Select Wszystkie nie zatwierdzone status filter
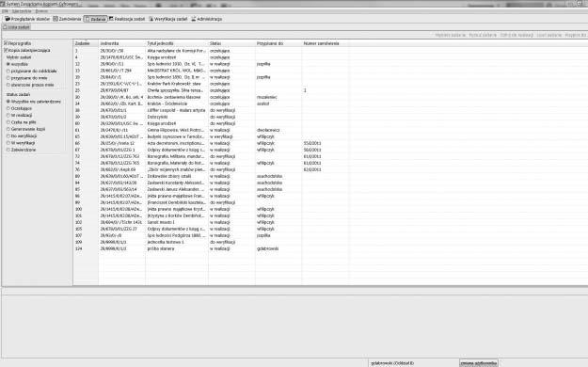588x367 pixels. pos(34,102)
